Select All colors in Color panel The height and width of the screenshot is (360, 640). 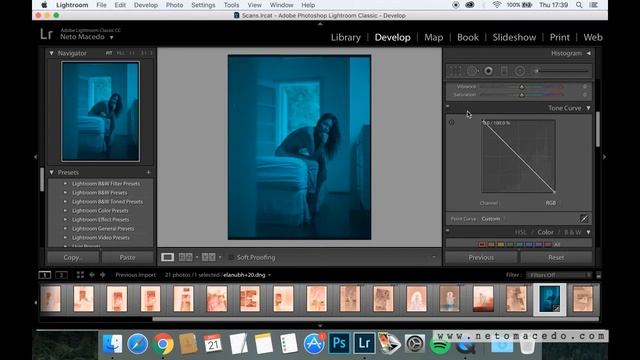tap(557, 244)
